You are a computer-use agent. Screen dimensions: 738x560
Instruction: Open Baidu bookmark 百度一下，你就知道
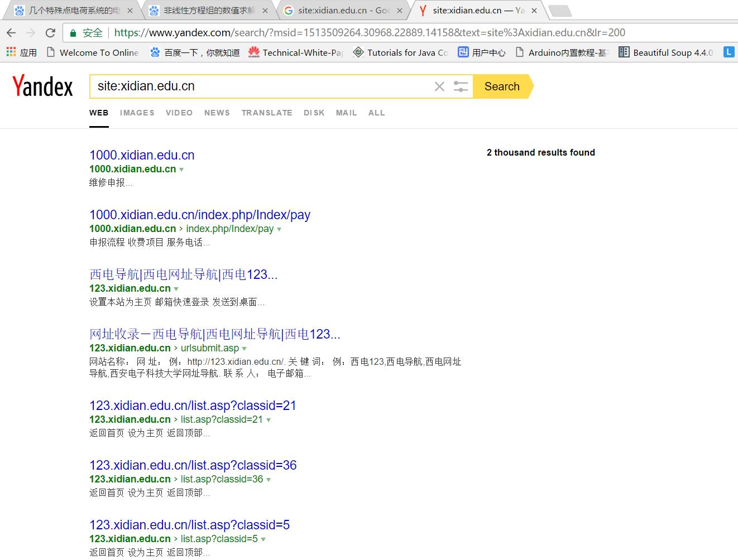(x=195, y=52)
